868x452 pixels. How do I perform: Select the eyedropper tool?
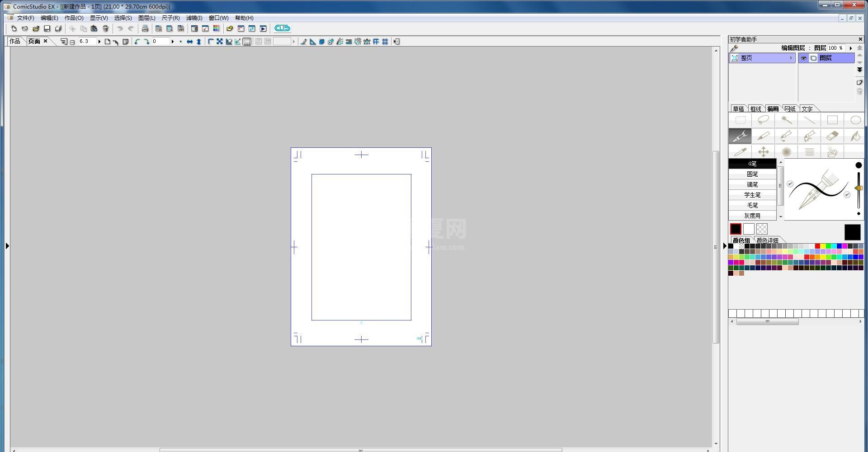[x=740, y=152]
